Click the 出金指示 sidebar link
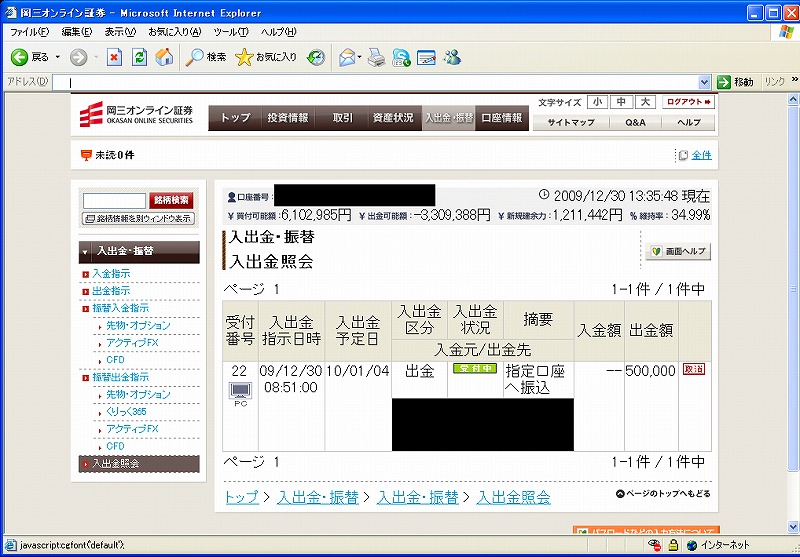 tap(111, 290)
